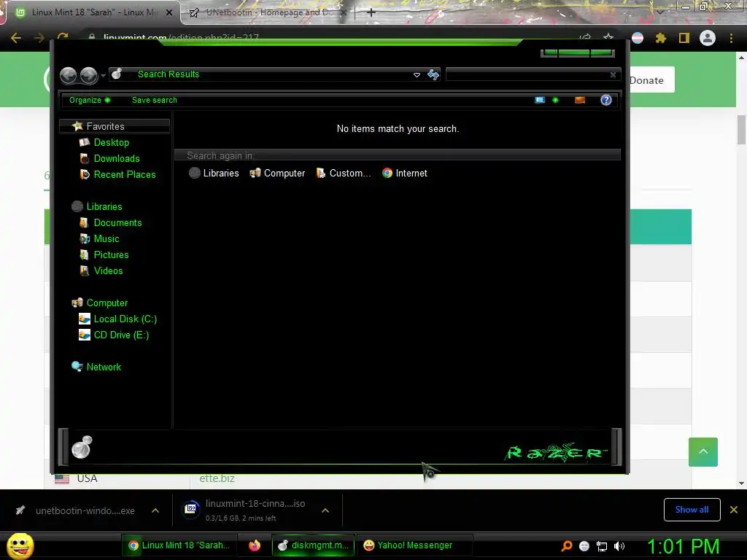The image size is (747, 560).
Task: Click the green scroll-to-top arrow button
Action: [703, 452]
